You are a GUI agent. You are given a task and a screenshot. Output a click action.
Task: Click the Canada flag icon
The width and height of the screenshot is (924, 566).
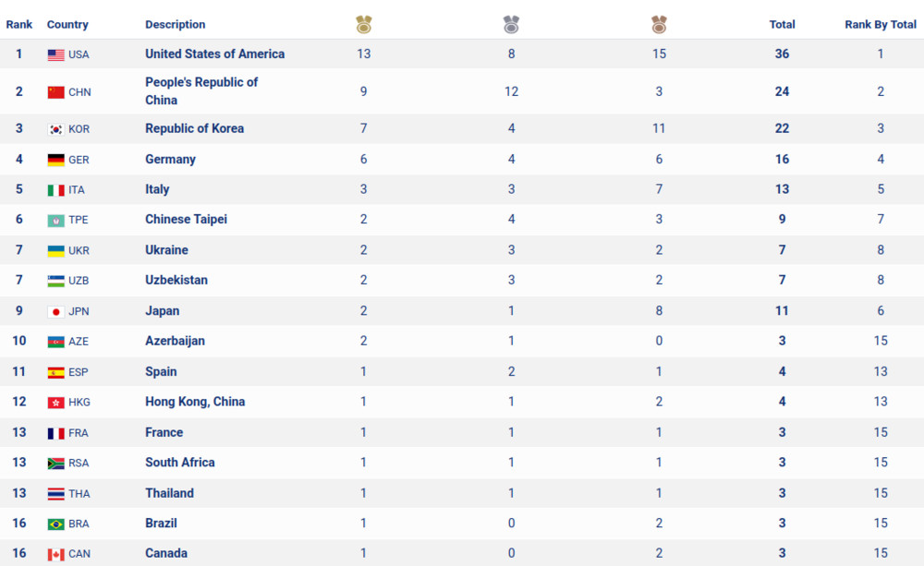[x=56, y=554]
